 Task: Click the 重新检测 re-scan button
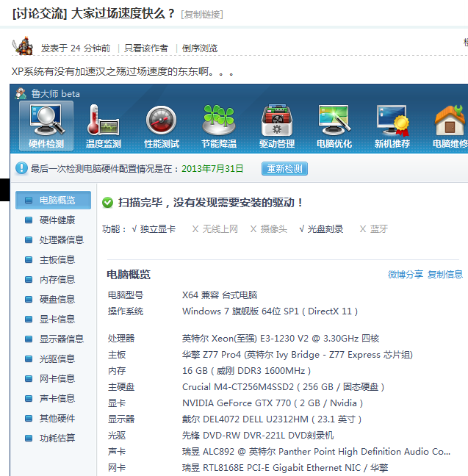tap(284, 168)
